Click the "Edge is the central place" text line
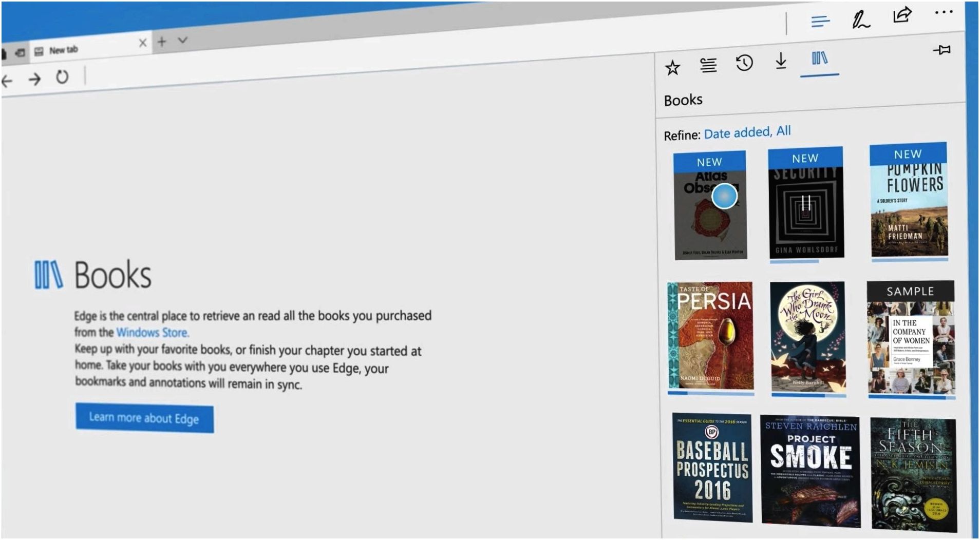Image resolution: width=980 pixels, height=540 pixels. [x=253, y=316]
